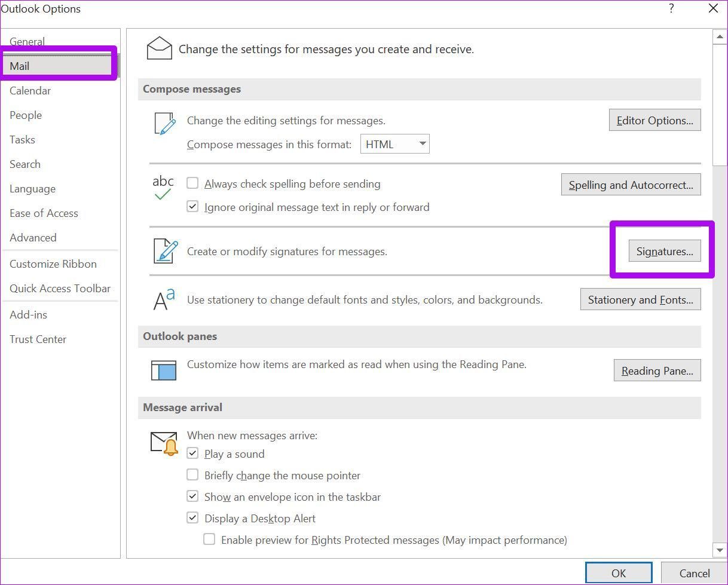Open Add-ins category
The height and width of the screenshot is (585, 728).
(x=60, y=314)
